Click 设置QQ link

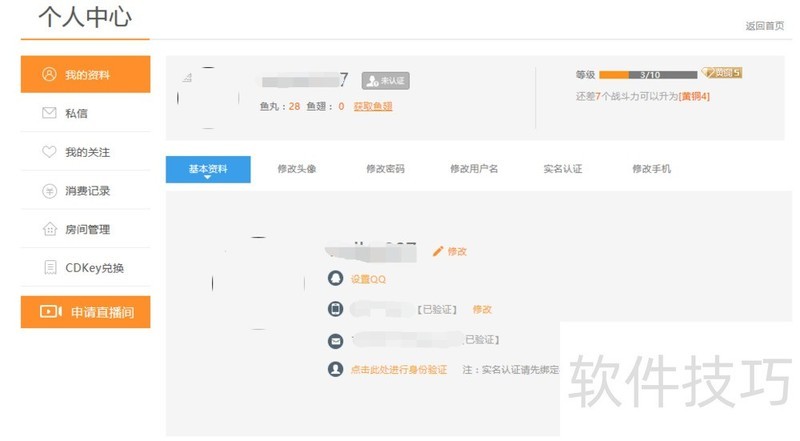pos(368,279)
